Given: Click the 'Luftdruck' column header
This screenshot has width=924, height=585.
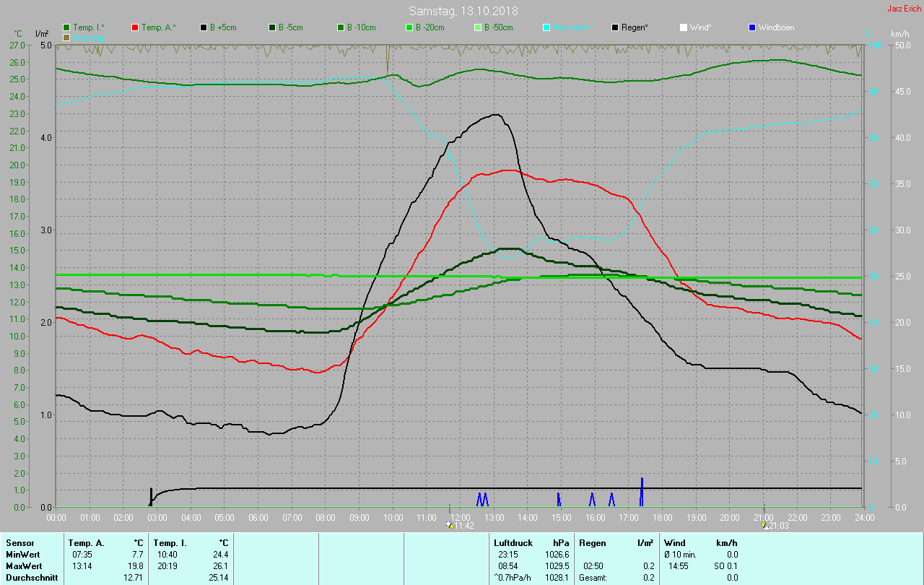Looking at the screenshot, I should tap(513, 543).
